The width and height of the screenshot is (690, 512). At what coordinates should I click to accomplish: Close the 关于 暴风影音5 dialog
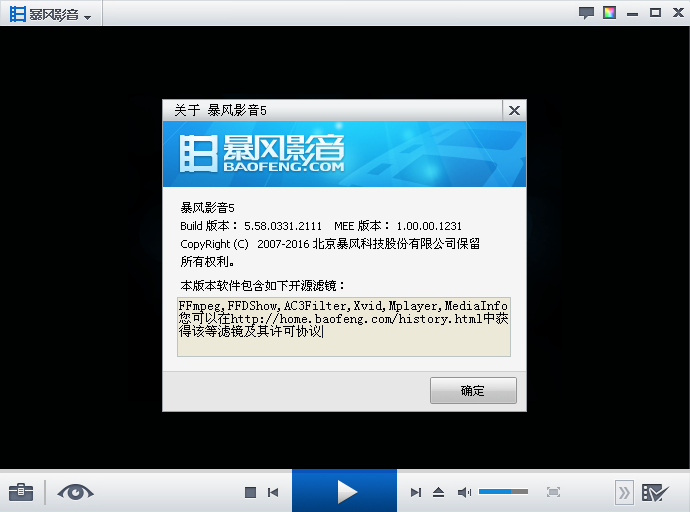514,110
